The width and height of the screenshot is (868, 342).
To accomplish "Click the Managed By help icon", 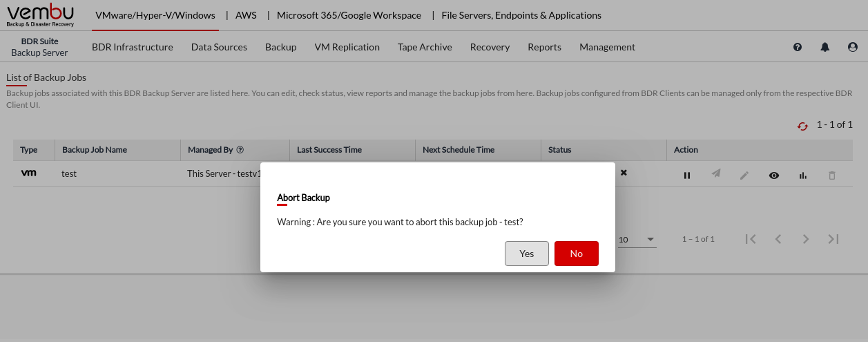I will point(240,150).
